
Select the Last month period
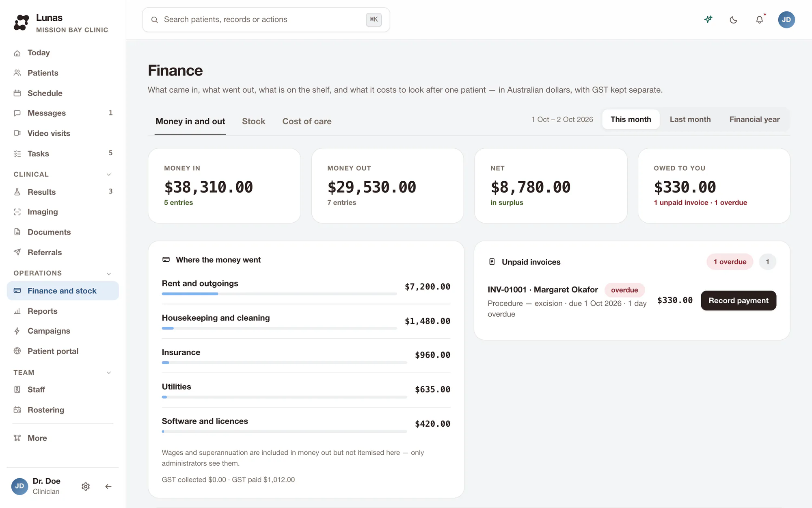click(x=690, y=119)
